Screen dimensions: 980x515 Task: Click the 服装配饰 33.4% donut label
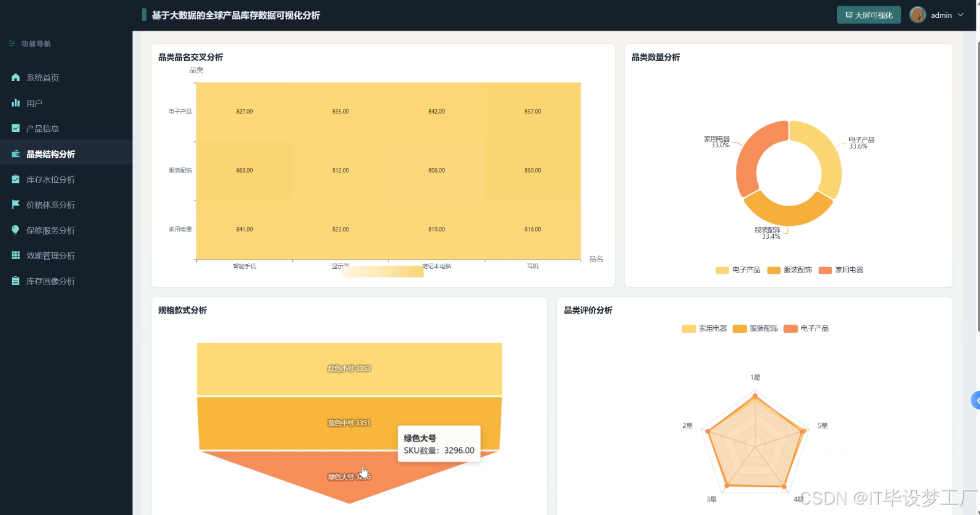coord(768,233)
